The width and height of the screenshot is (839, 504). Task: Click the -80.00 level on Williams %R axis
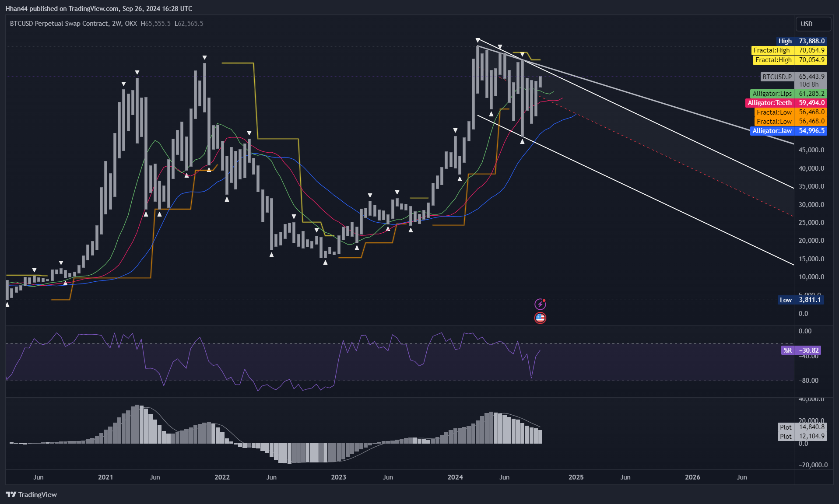coord(808,381)
